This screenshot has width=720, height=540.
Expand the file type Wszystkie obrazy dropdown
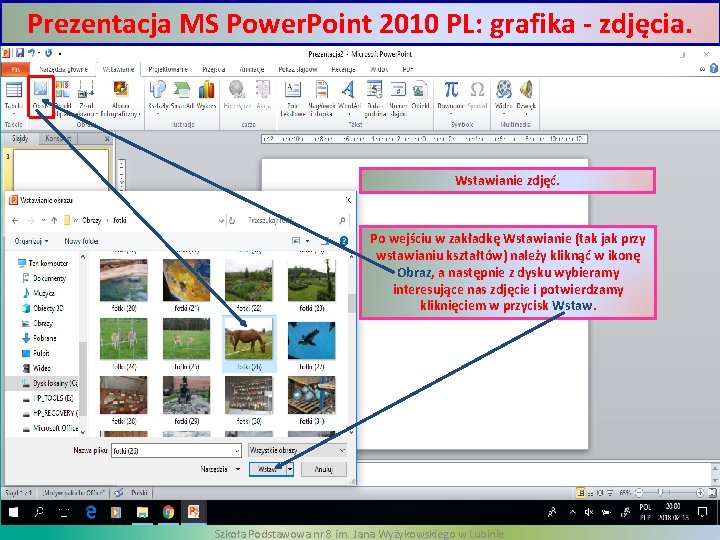(342, 450)
